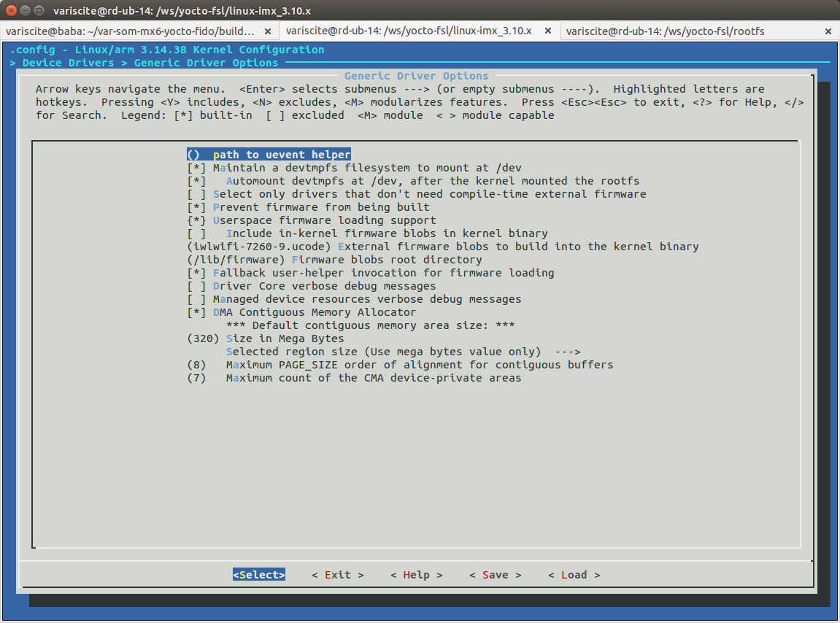Switch to the yocto-fsl/rootfs tab

[664, 31]
